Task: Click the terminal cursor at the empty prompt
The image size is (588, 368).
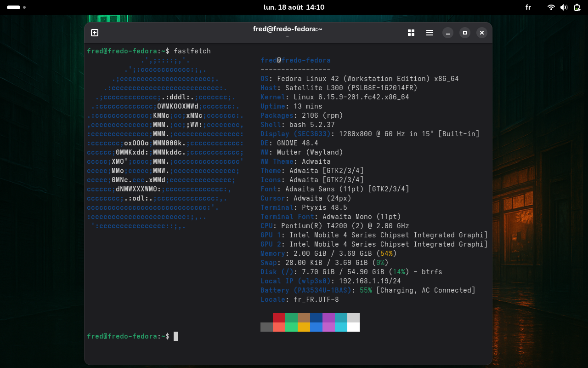Action: 175,336
